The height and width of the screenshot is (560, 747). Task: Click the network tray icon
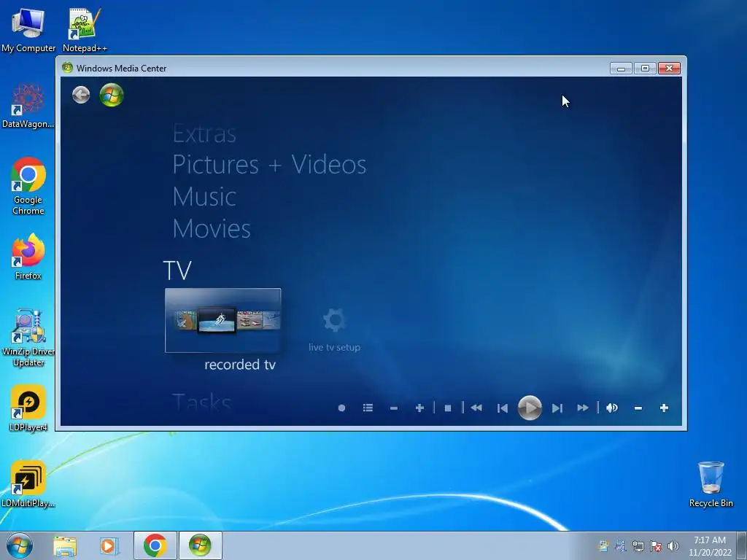coord(638,546)
